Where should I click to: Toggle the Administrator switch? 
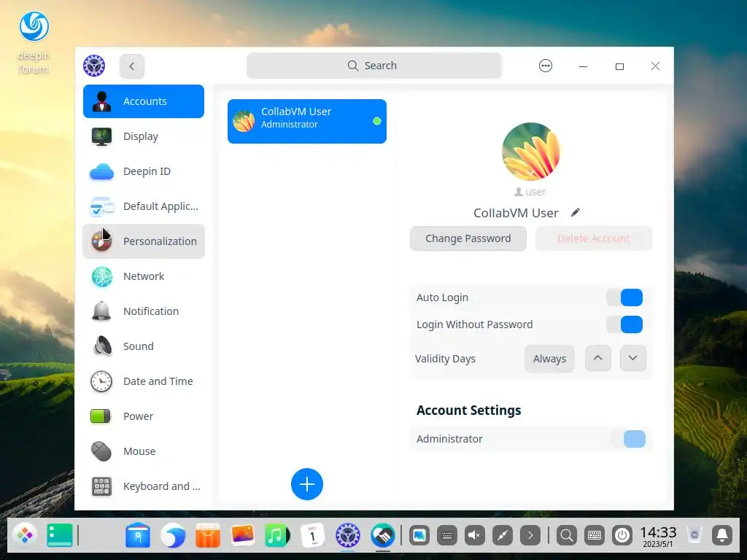pyautogui.click(x=628, y=439)
